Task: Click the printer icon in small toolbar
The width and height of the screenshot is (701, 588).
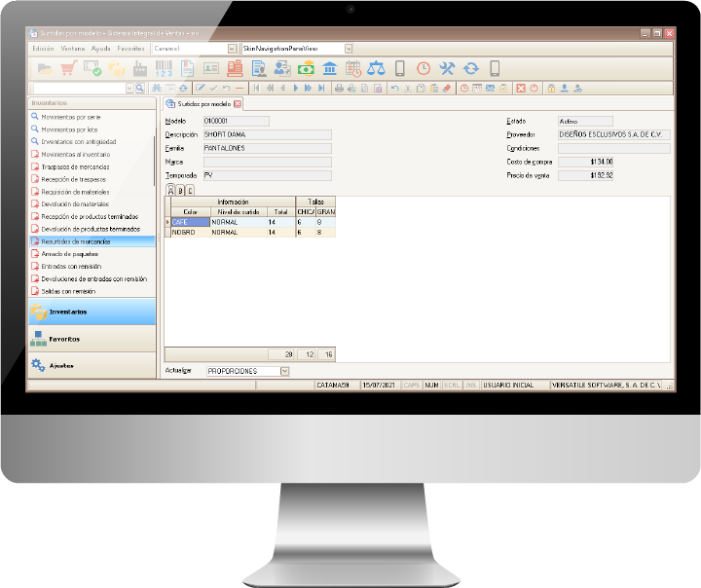Action: (340, 88)
